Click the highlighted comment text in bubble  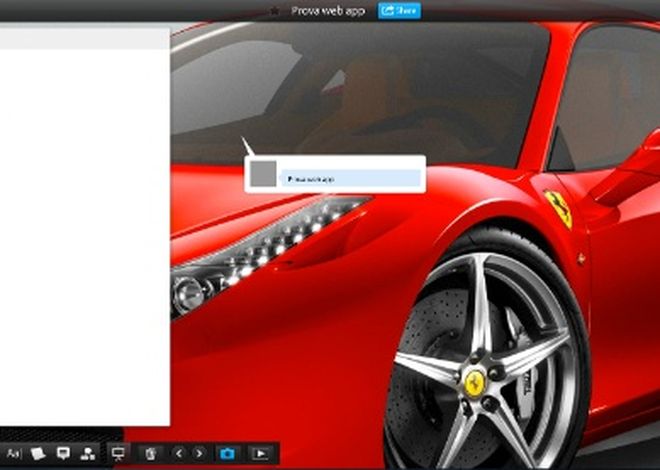pos(351,178)
